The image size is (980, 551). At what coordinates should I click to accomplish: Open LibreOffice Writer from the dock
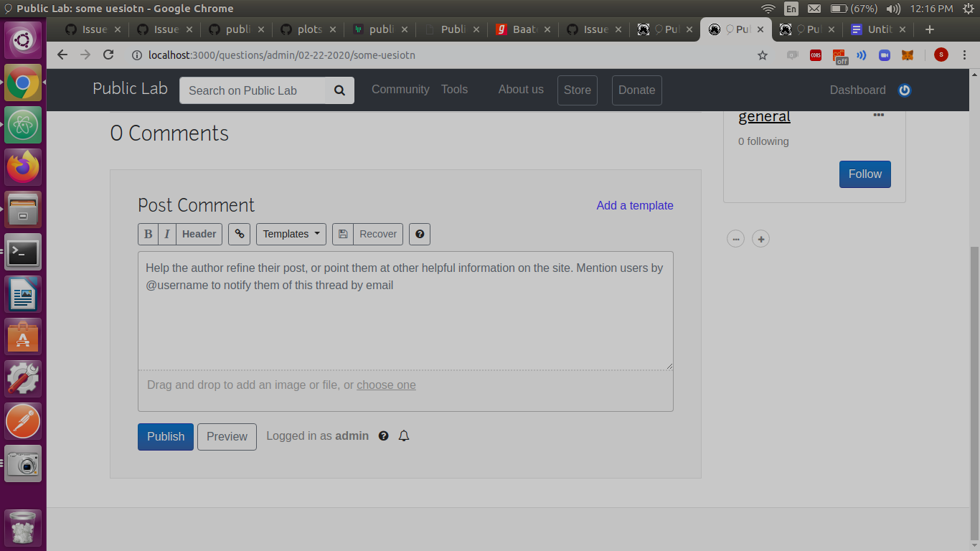tap(23, 294)
